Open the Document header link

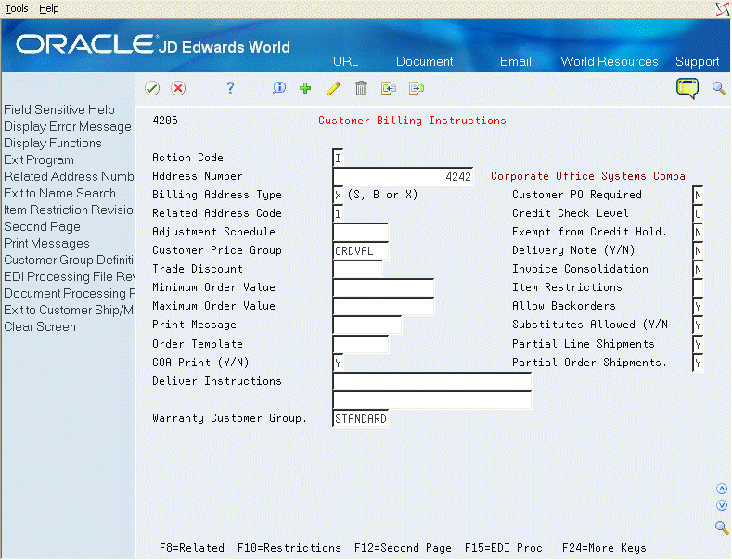click(x=424, y=61)
